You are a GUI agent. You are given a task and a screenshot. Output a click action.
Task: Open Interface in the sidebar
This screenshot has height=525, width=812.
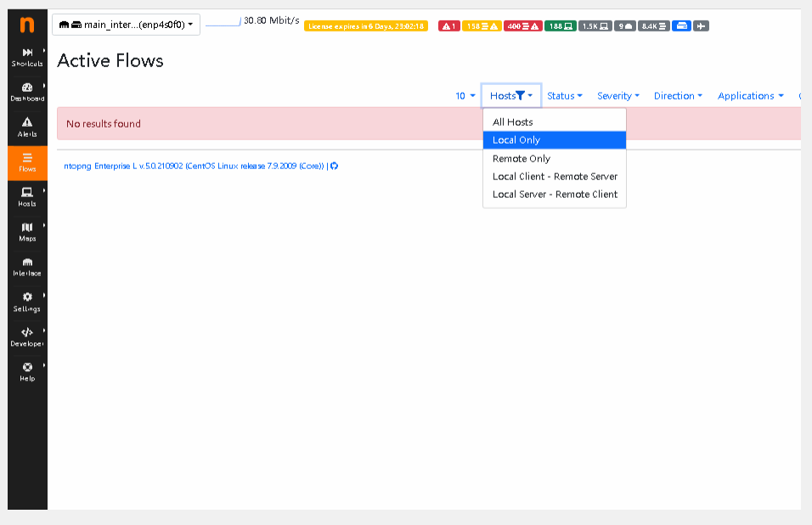pos(27,267)
